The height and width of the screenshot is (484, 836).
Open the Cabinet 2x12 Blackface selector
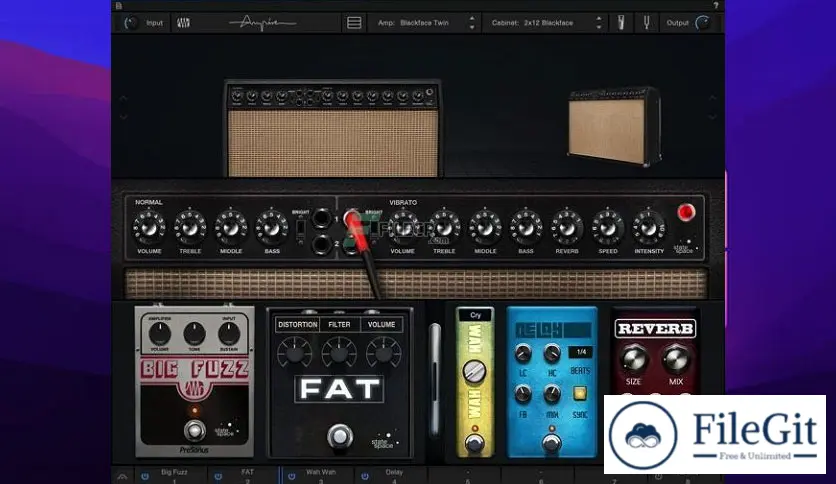coord(544,23)
